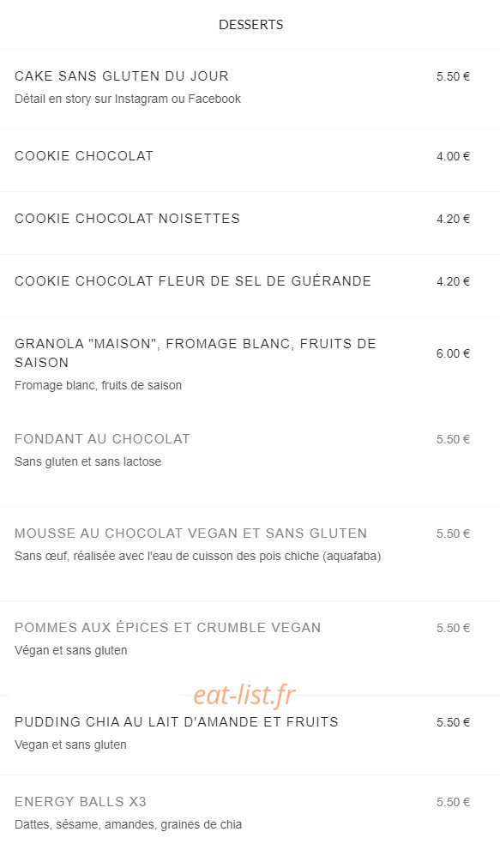The width and height of the screenshot is (500, 868).
Task: Click the 6.00 € granola price
Action: (453, 353)
